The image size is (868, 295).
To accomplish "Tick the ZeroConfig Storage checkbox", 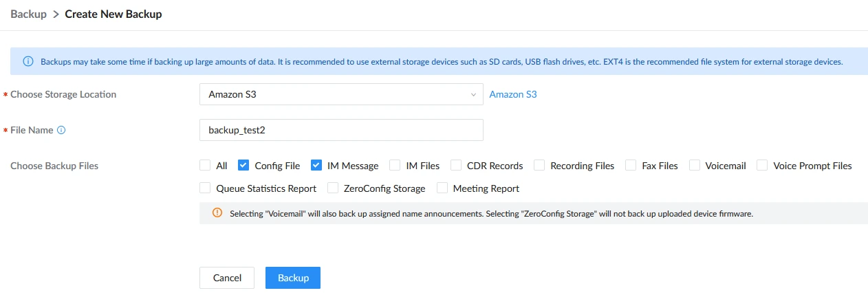I will pos(333,188).
